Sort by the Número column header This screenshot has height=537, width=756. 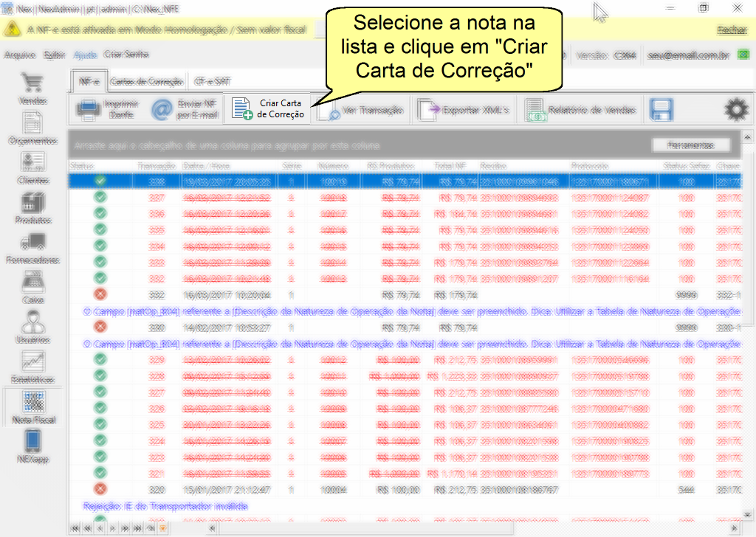(333, 166)
